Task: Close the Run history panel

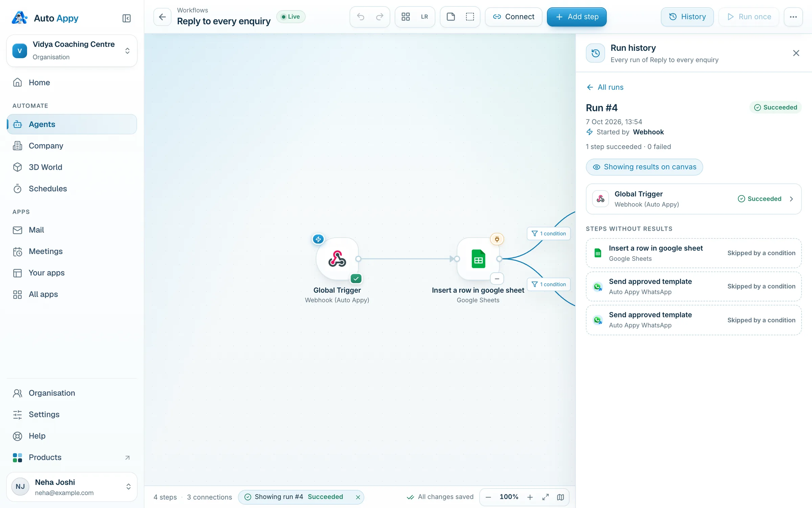Action: pos(796,53)
